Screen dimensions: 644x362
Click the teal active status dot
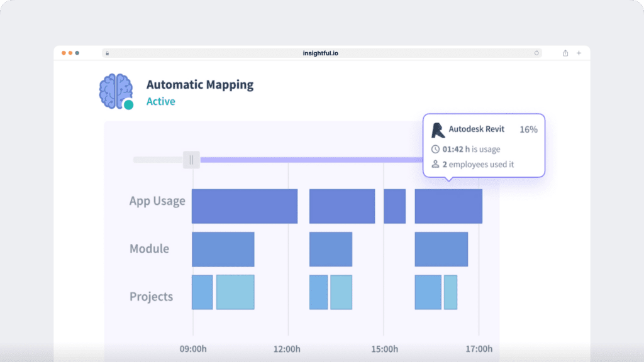[x=128, y=105]
